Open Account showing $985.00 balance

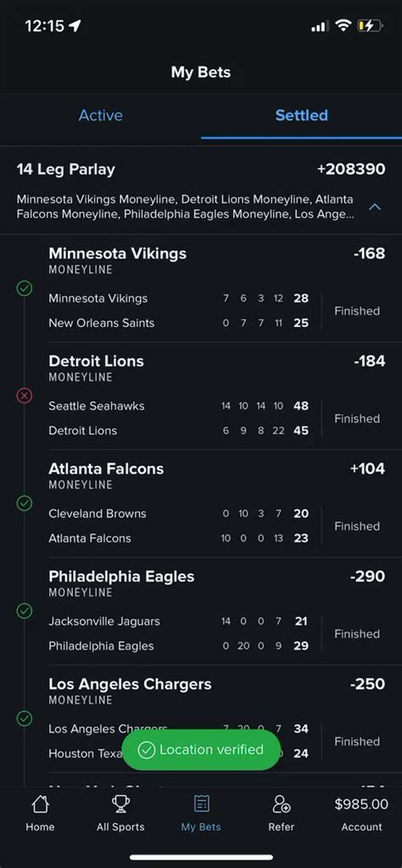(x=361, y=815)
